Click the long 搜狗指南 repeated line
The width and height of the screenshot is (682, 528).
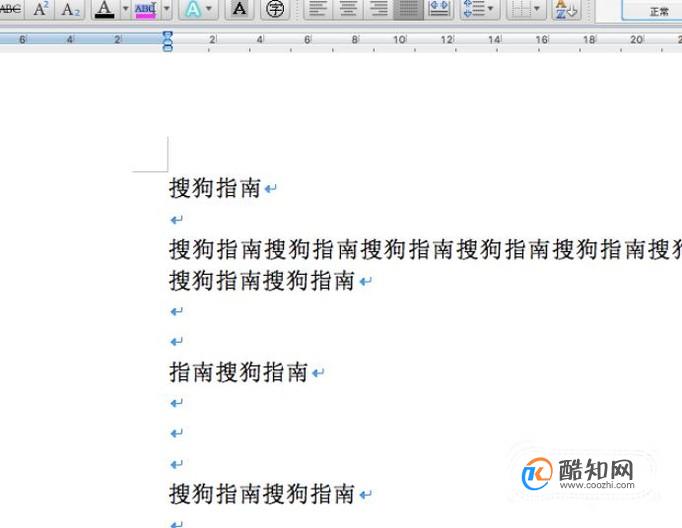pyautogui.click(x=425, y=250)
